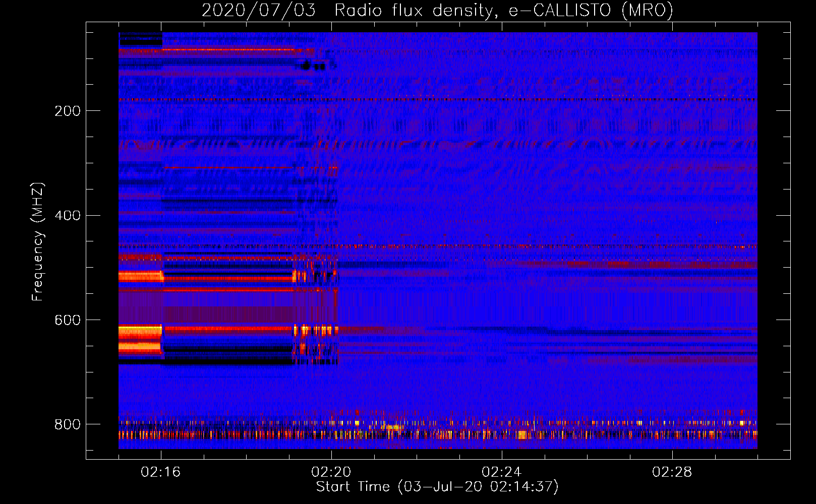Image resolution: width=816 pixels, height=504 pixels.
Task: Click the plot title "Radio flux density, e-CALLISTO (MRO)"
Action: pos(504,10)
